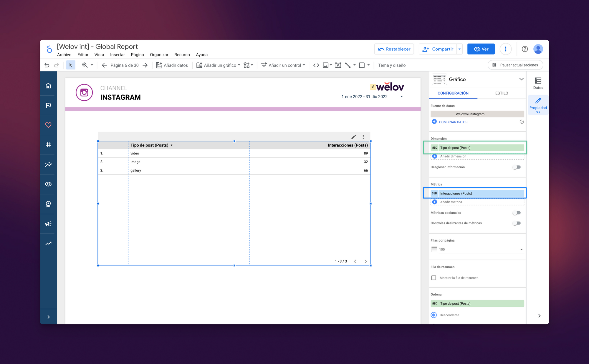Toggle Desglosar información switch
The height and width of the screenshot is (364, 589).
pyautogui.click(x=517, y=167)
